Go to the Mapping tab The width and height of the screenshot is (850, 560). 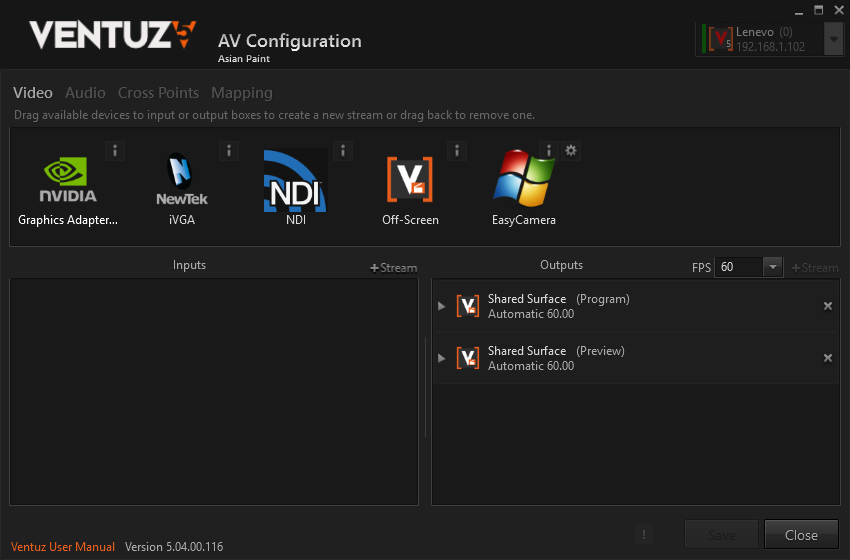241,93
